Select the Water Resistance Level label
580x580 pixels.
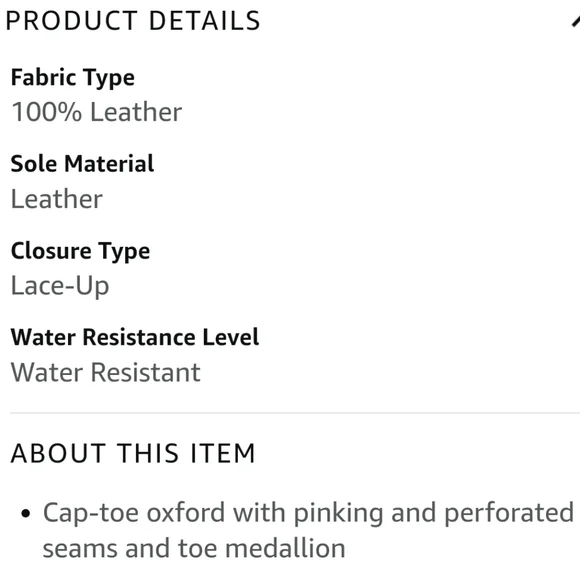point(135,337)
